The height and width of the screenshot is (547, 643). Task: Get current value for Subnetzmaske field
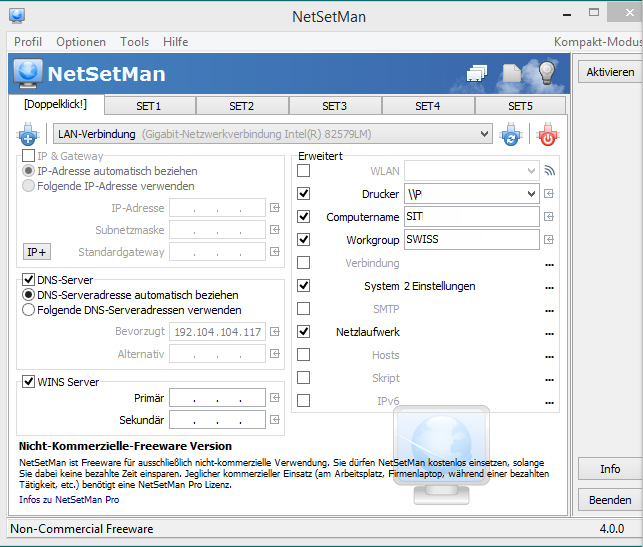pos(275,230)
